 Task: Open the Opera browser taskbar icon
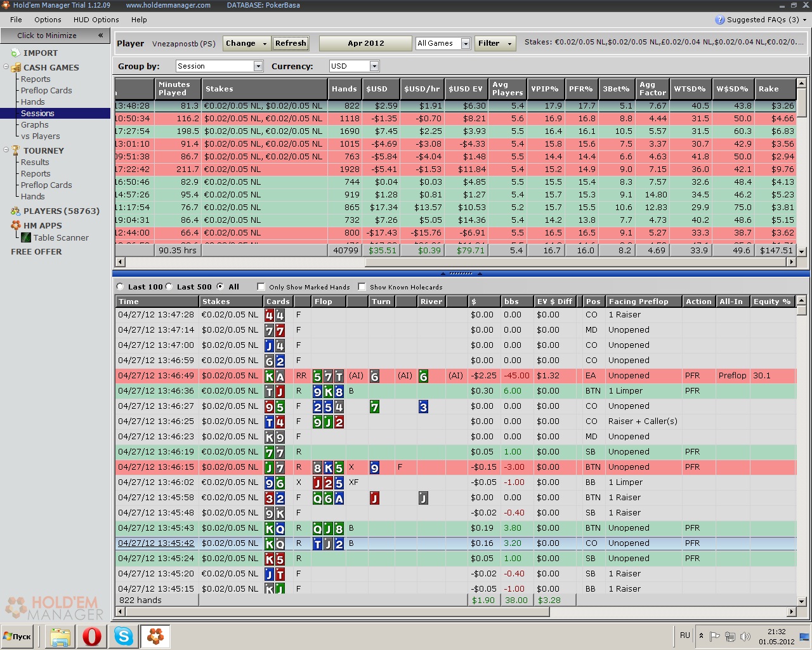click(x=92, y=636)
